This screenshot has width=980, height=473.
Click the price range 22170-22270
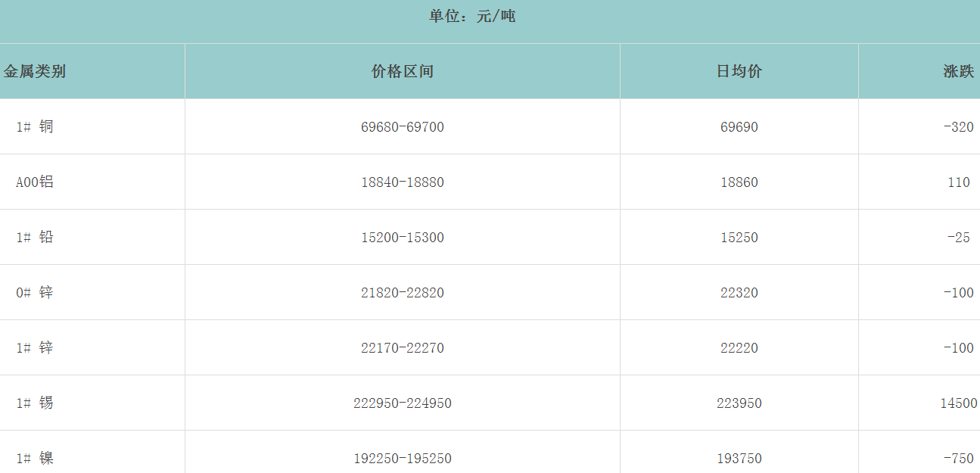click(402, 348)
